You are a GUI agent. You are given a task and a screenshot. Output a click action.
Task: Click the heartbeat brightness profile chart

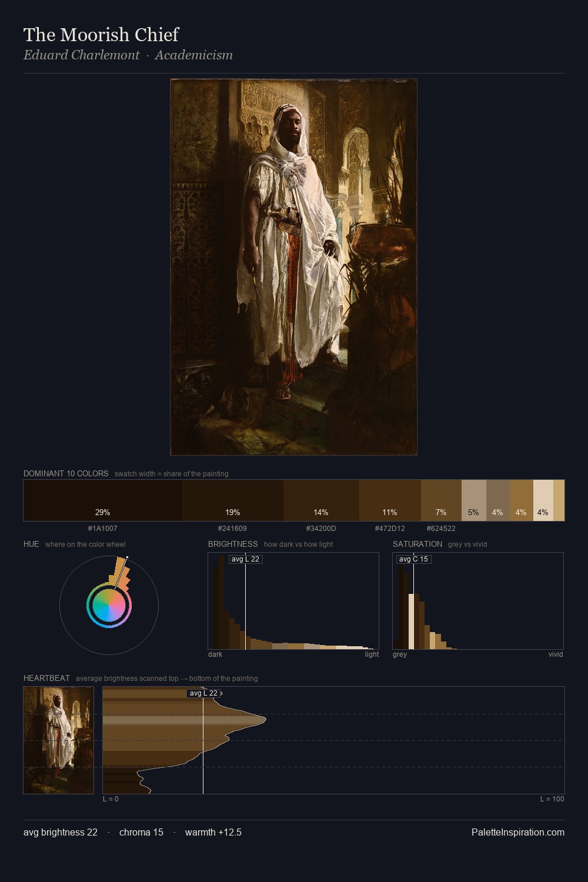click(333, 740)
